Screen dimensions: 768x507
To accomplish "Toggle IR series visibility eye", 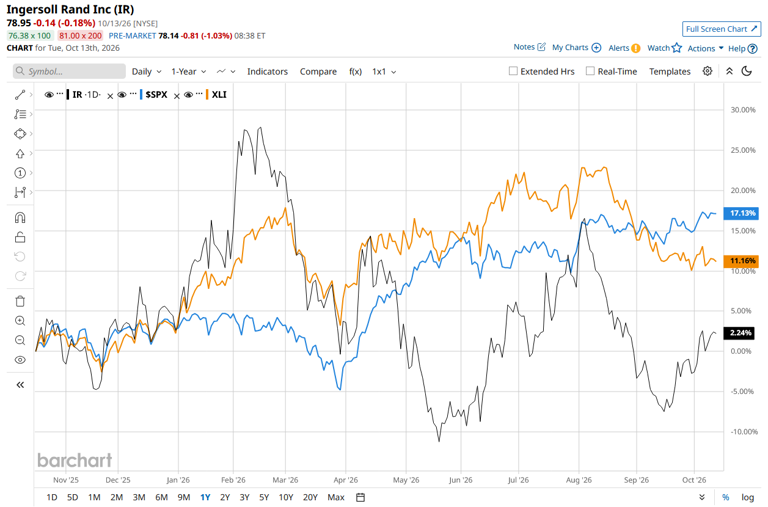I will pos(49,95).
